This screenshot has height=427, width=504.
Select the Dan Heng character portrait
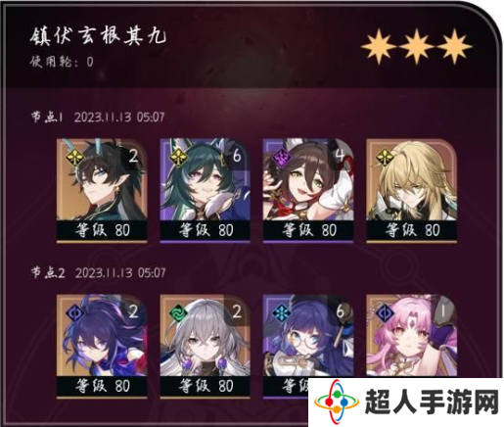tap(102, 191)
